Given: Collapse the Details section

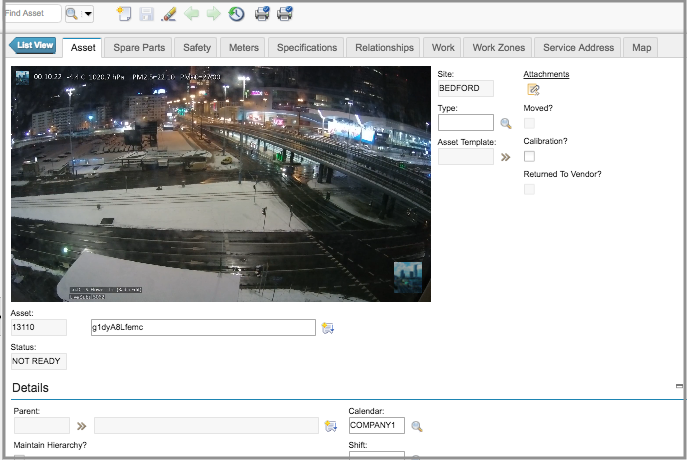Looking at the screenshot, I should point(679,386).
